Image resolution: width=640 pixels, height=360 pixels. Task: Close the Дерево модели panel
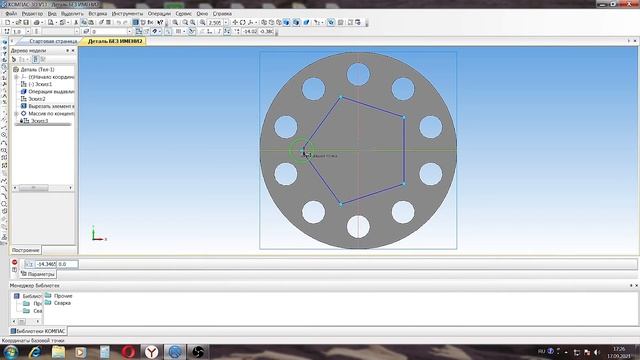coord(73,51)
